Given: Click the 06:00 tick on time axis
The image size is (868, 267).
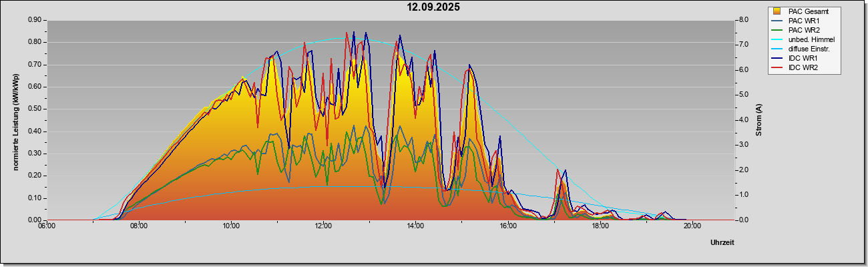Looking at the screenshot, I should [47, 226].
